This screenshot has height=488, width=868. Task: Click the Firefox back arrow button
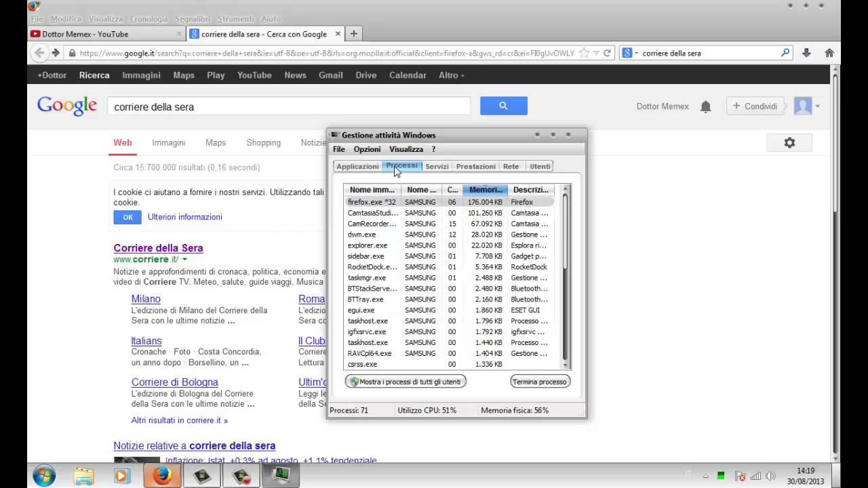pyautogui.click(x=39, y=53)
